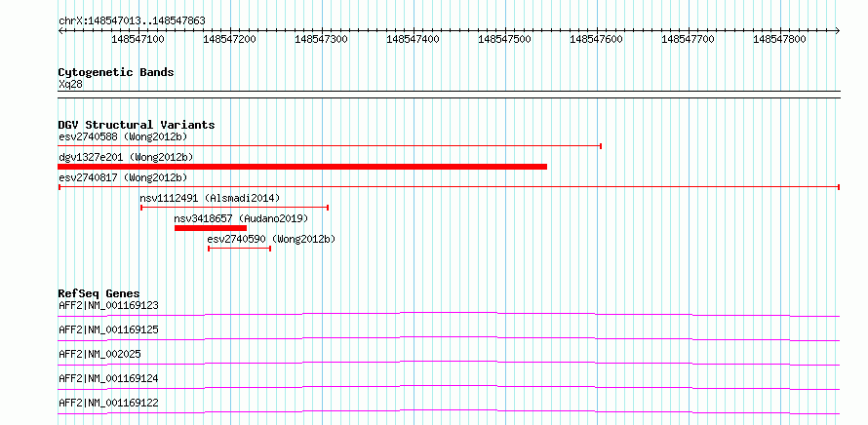Click ruler position 148547200
The image size is (868, 425).
230,39
